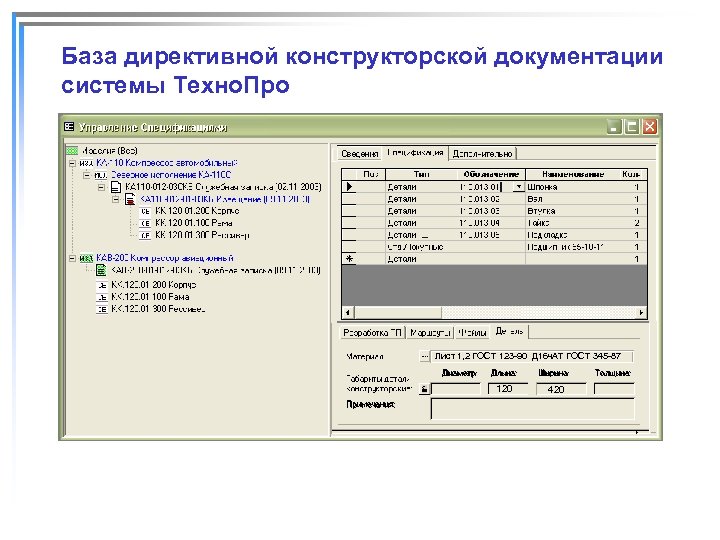
Task: Click the Поз column header
Action: [x=371, y=174]
